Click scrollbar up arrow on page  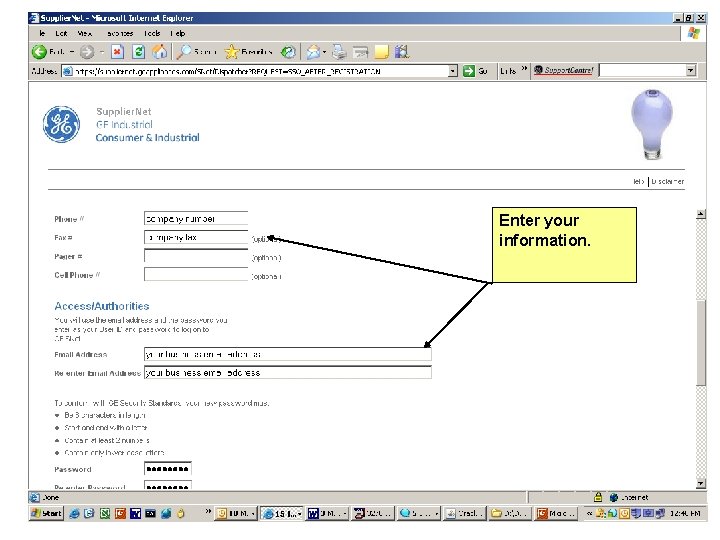[701, 214]
